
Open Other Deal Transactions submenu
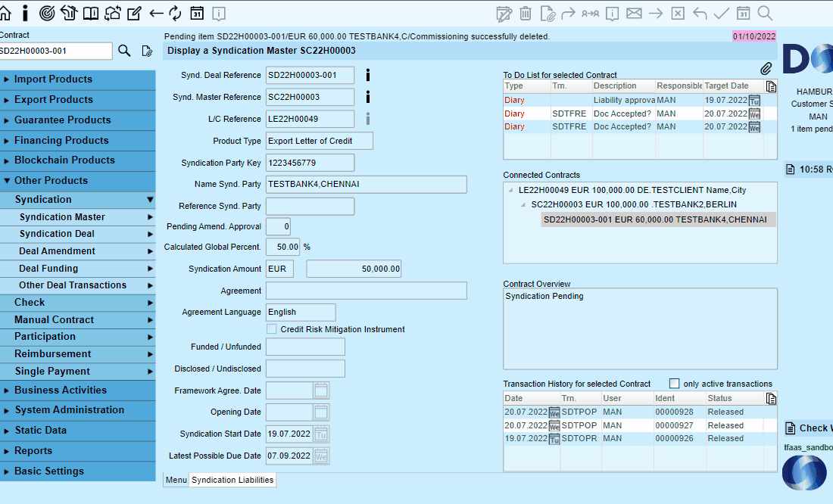pyautogui.click(x=77, y=285)
